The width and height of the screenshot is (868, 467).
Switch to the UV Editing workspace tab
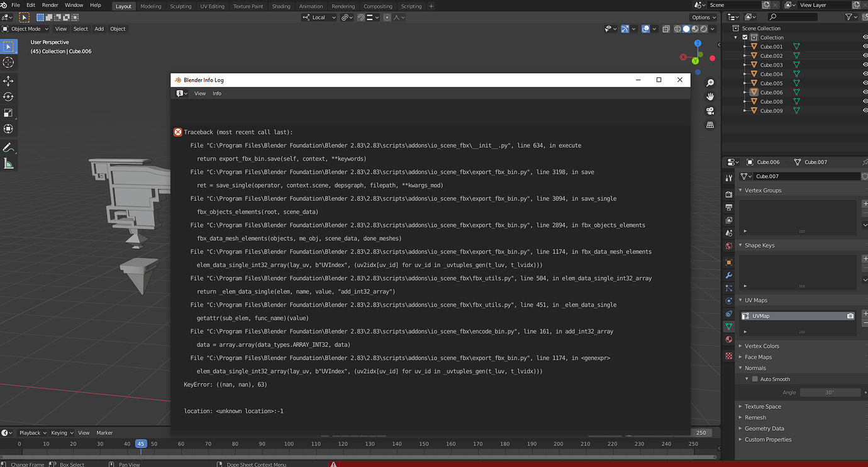pos(212,6)
